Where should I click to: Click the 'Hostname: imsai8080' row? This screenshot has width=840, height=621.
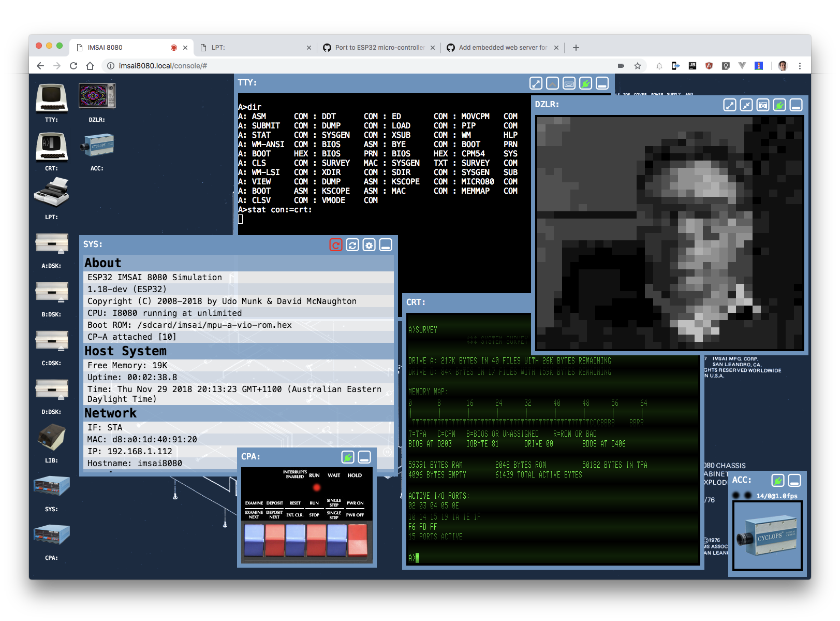pos(239,464)
